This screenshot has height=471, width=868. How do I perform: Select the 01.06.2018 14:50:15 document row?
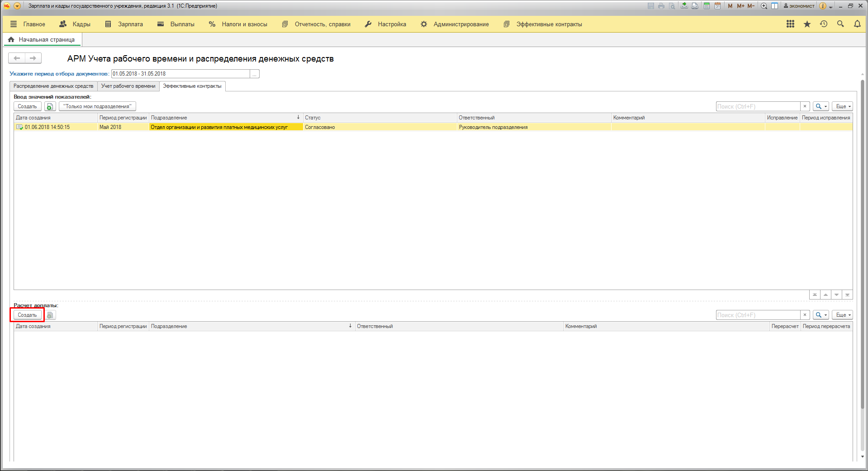(x=47, y=127)
